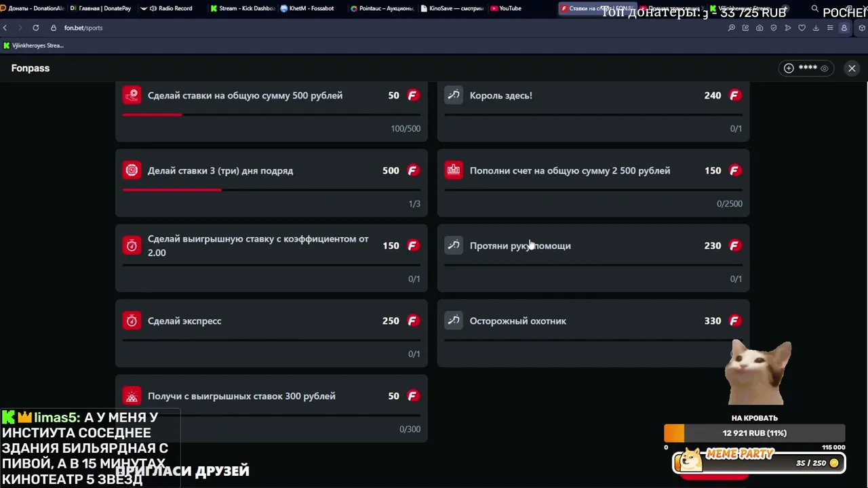The width and height of the screenshot is (868, 488).
Task: Click the plus circle to top up balance
Action: coord(789,68)
